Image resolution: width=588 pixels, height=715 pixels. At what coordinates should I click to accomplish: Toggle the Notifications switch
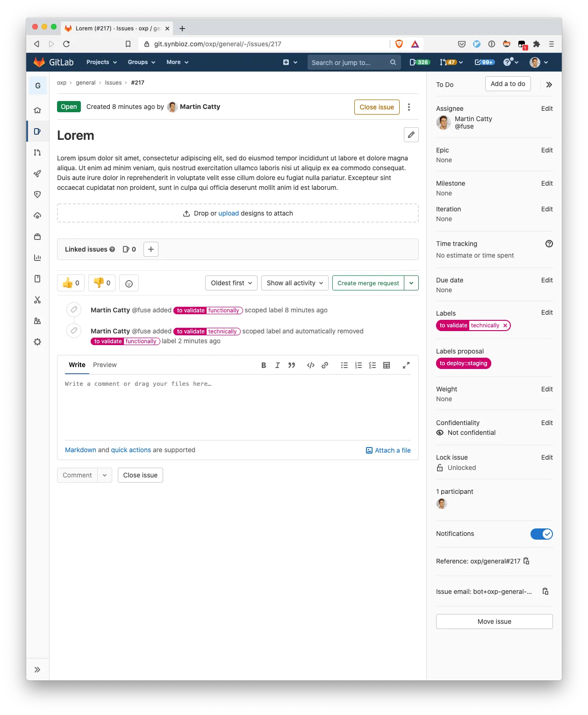pos(542,534)
